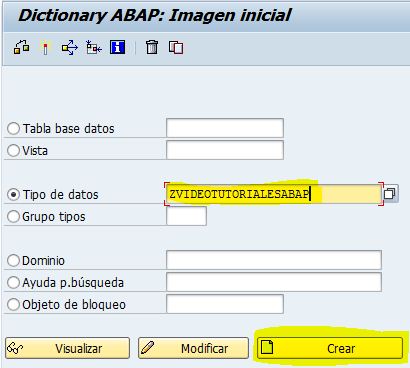Click the Where-used list arrow icon

coord(70,48)
